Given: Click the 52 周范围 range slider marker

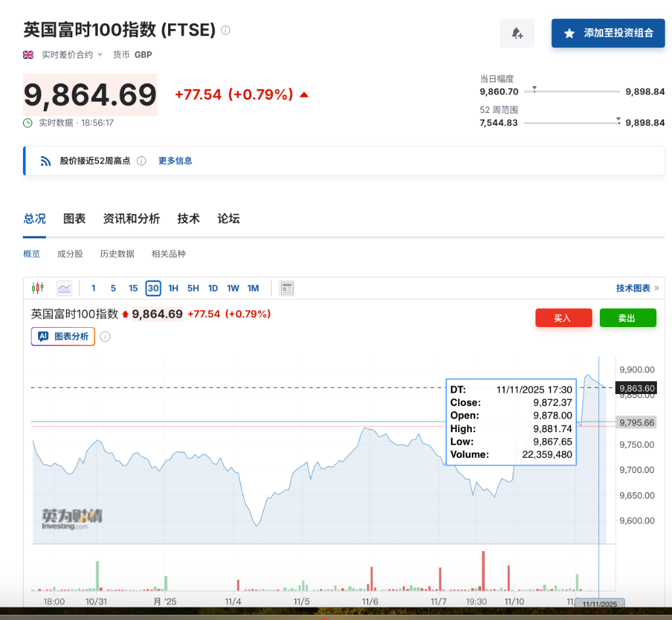Looking at the screenshot, I should (618, 120).
